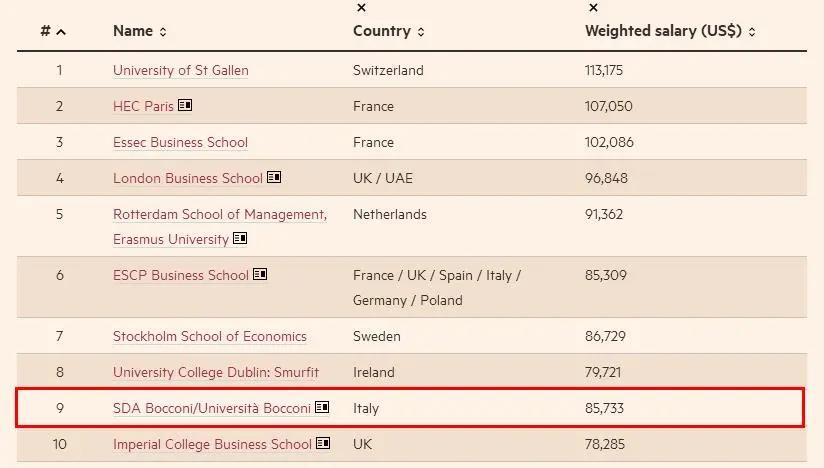This screenshot has width=824, height=468.
Task: Open the profile icon beside ESCP Business School
Action: (x=260, y=274)
